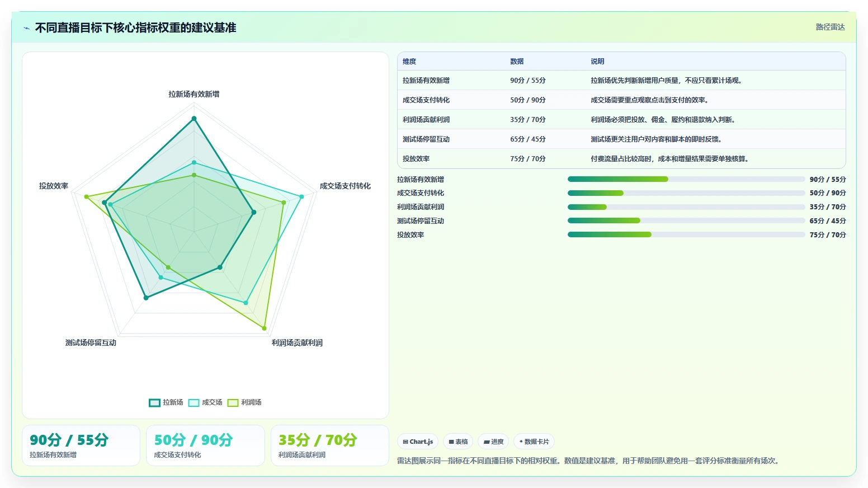Click the title icon beside the dashboard heading
Viewport: 868px width, 488px height.
[26, 28]
